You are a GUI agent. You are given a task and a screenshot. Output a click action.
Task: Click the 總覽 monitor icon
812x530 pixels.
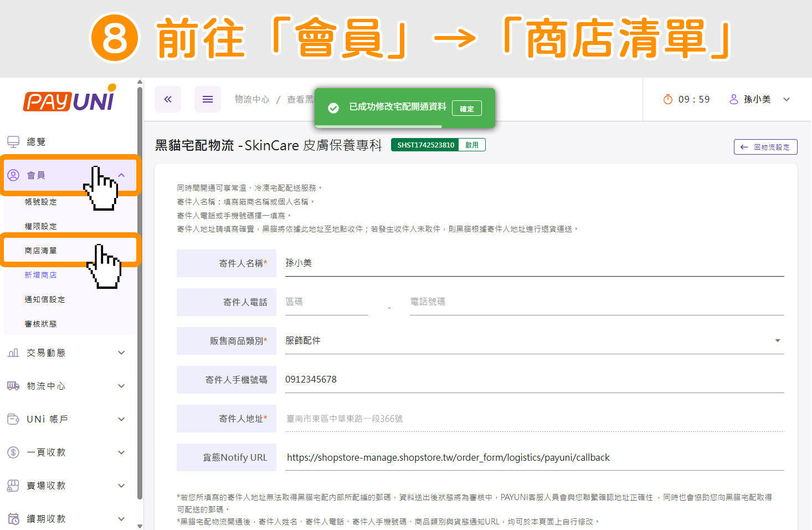click(x=13, y=142)
